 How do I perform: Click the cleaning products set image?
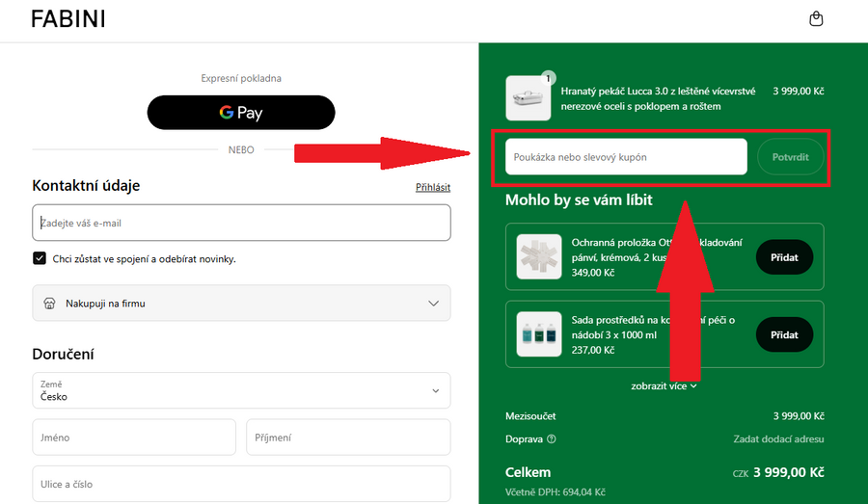coord(539,334)
